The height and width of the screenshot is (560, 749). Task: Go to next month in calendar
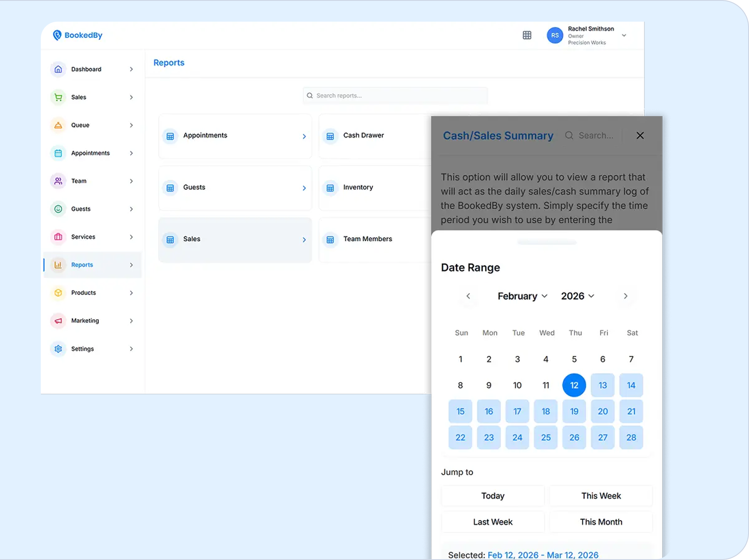click(625, 296)
